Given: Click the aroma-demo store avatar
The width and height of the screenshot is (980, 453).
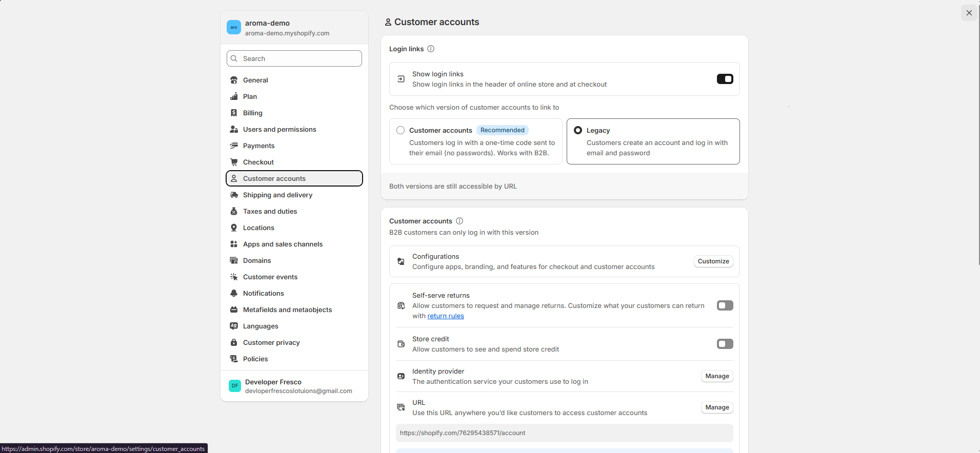Looking at the screenshot, I should pyautogui.click(x=234, y=27).
